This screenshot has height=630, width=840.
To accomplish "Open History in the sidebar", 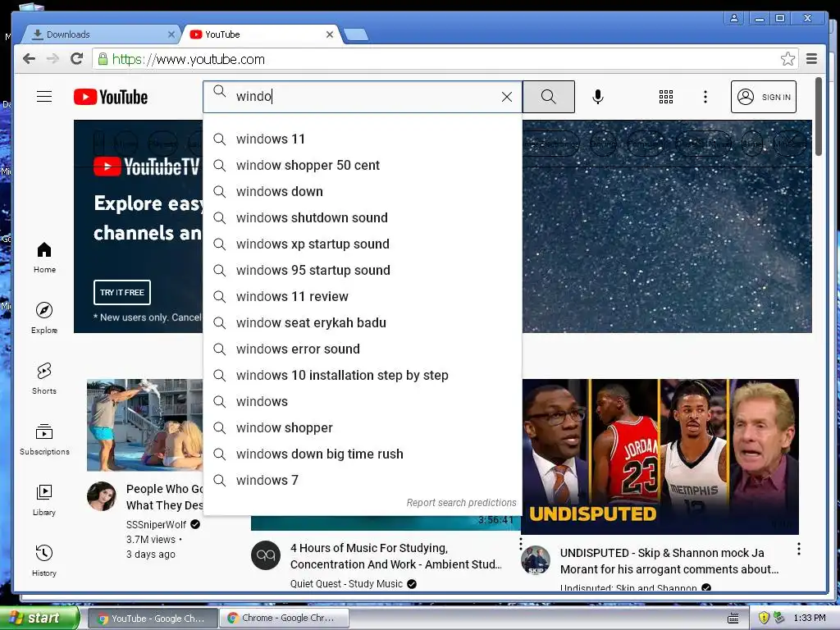I will 44,561.
